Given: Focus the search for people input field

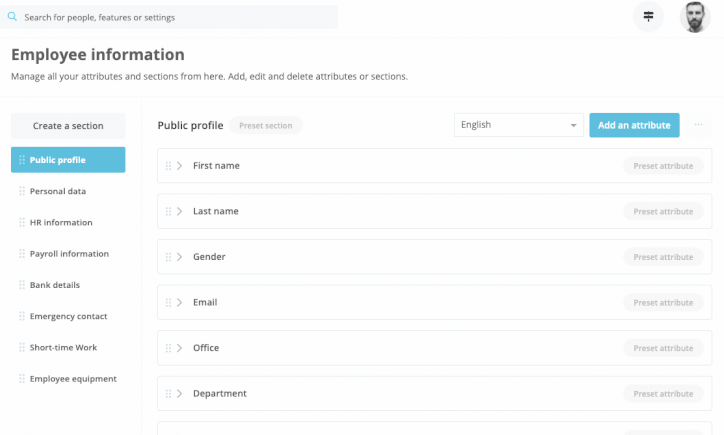Looking at the screenshot, I should (169, 17).
